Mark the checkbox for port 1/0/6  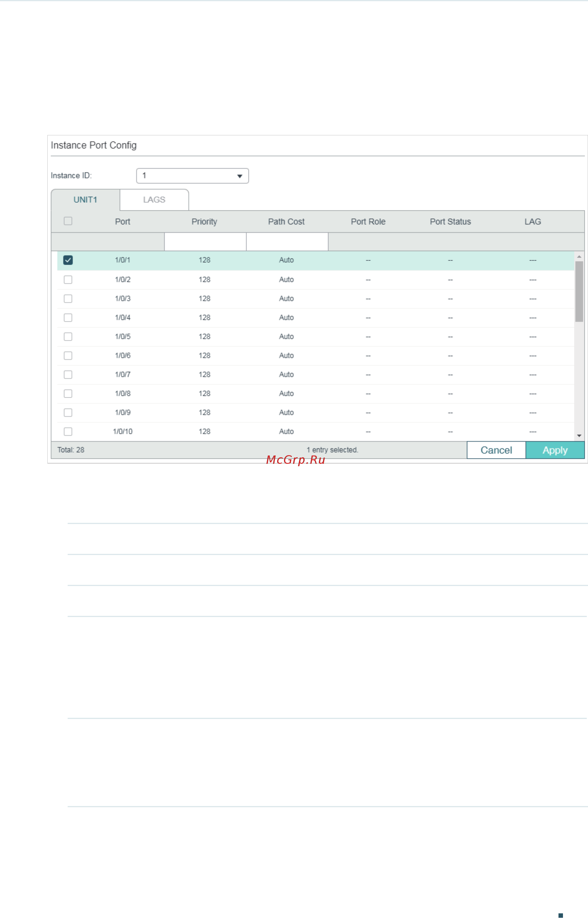pos(68,355)
